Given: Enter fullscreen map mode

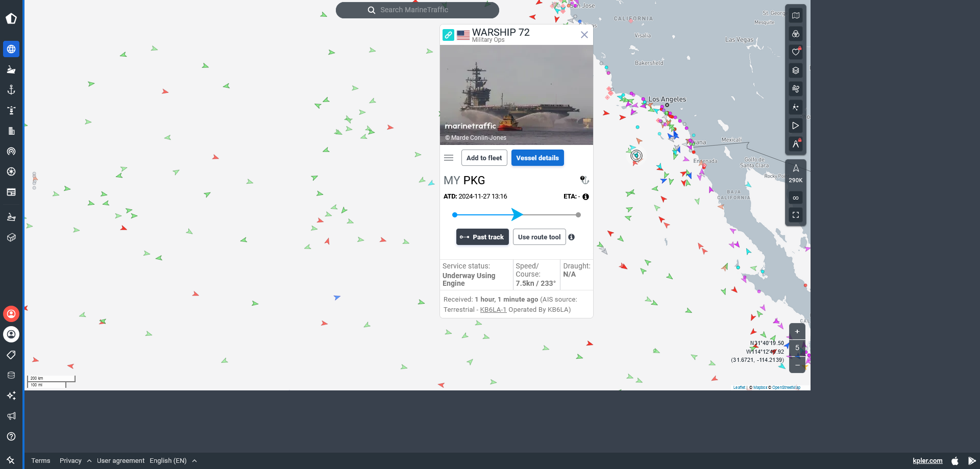Looking at the screenshot, I should (x=796, y=215).
